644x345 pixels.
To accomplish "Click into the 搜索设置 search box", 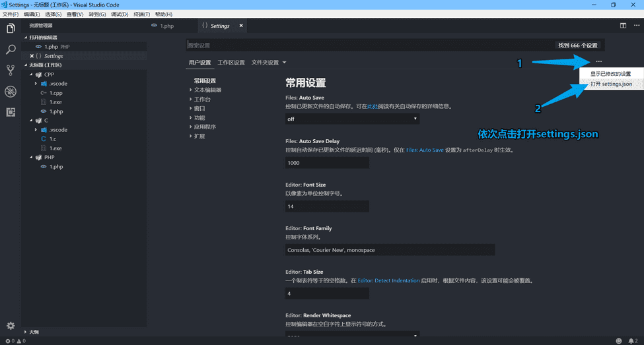I will pos(370,46).
